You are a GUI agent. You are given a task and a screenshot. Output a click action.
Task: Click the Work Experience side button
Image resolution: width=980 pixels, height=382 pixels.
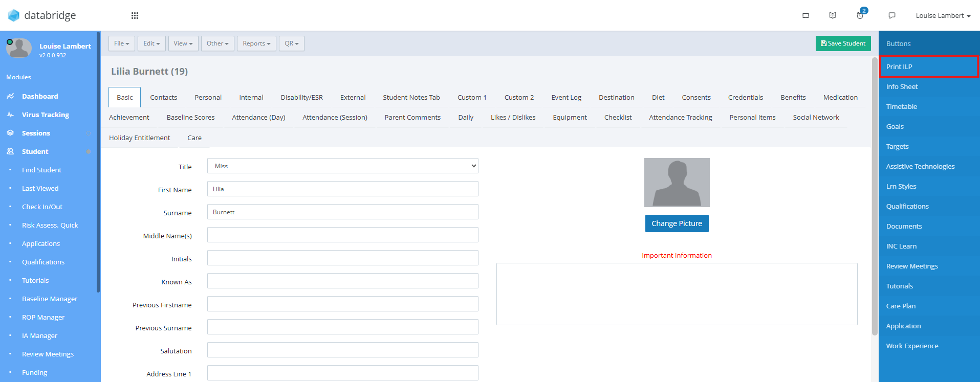coord(929,346)
